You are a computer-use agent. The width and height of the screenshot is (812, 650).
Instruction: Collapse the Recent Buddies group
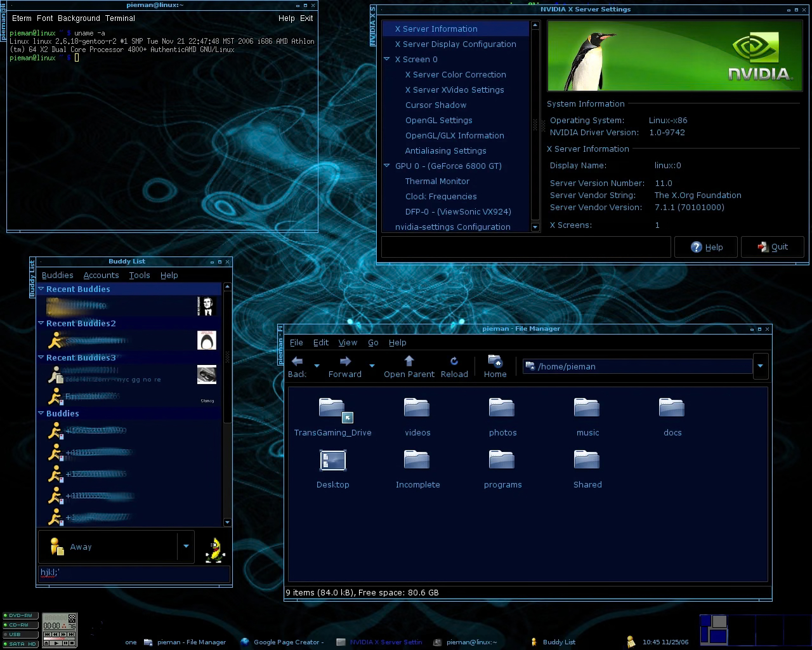(41, 289)
